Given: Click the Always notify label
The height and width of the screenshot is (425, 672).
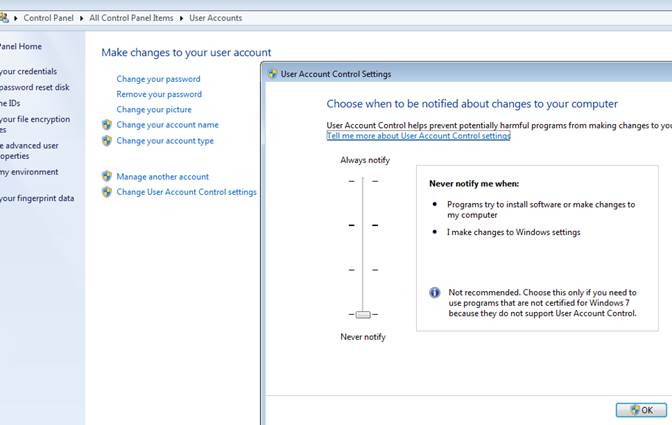Looking at the screenshot, I should [x=365, y=160].
